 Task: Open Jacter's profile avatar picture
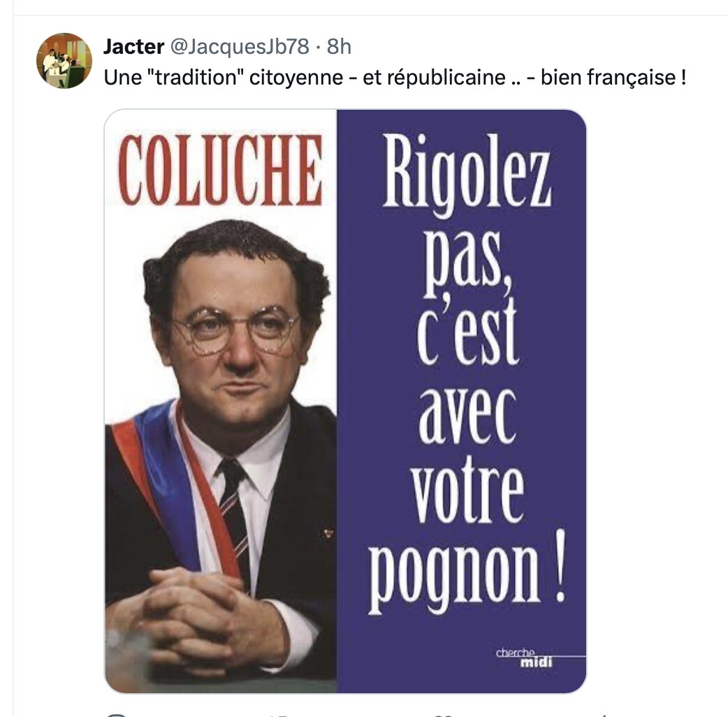pos(64,61)
